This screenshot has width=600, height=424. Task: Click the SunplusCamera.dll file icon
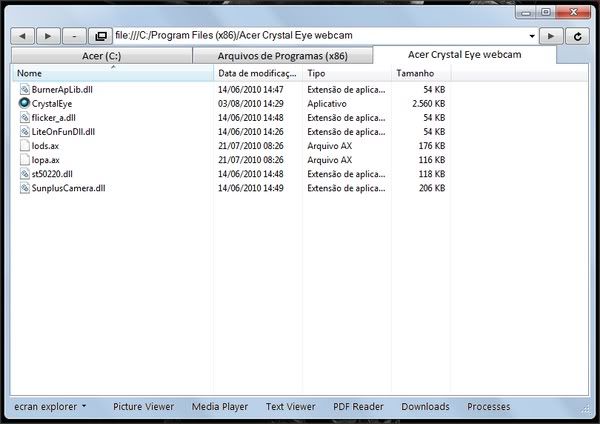point(24,188)
